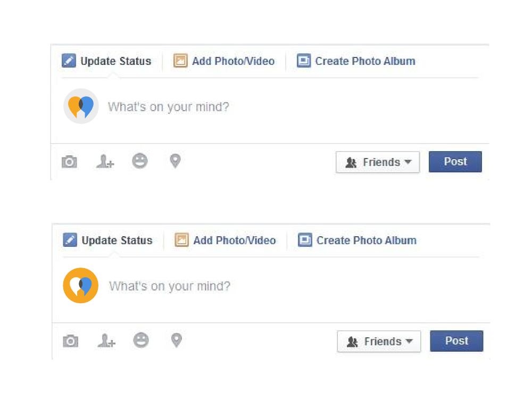This screenshot has height=399, width=532.
Task: Click the top "What's on your mind?" text field
Action: click(x=292, y=107)
